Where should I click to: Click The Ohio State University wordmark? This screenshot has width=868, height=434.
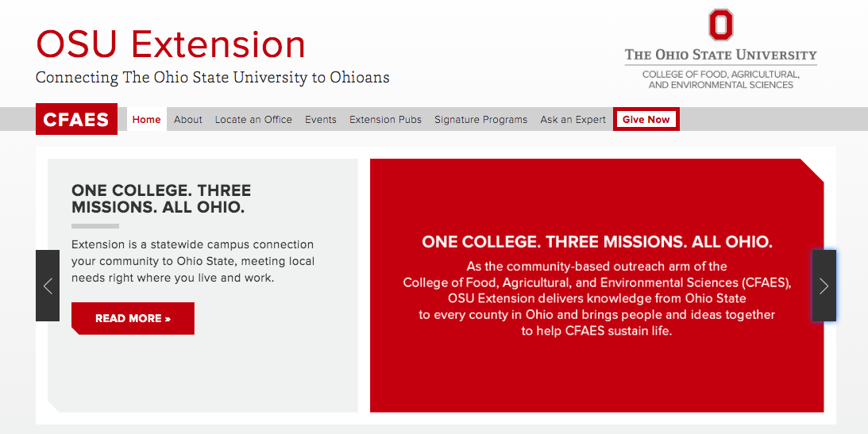[x=720, y=55]
